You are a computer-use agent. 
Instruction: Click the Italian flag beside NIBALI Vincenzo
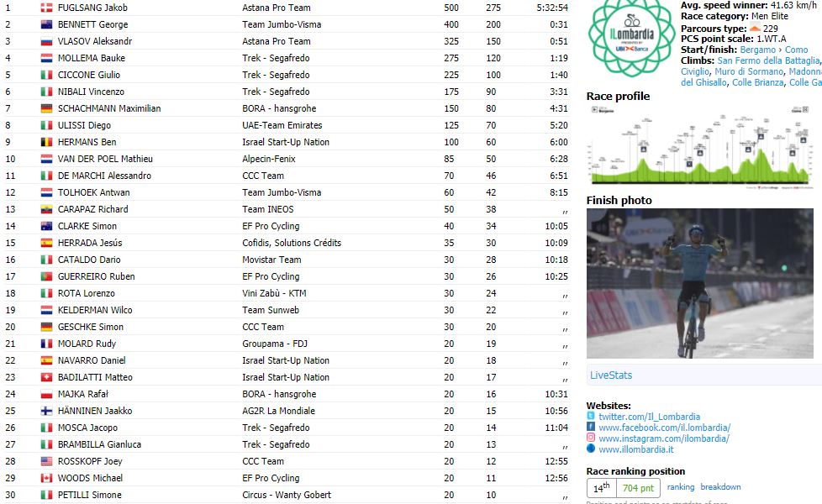[47, 92]
